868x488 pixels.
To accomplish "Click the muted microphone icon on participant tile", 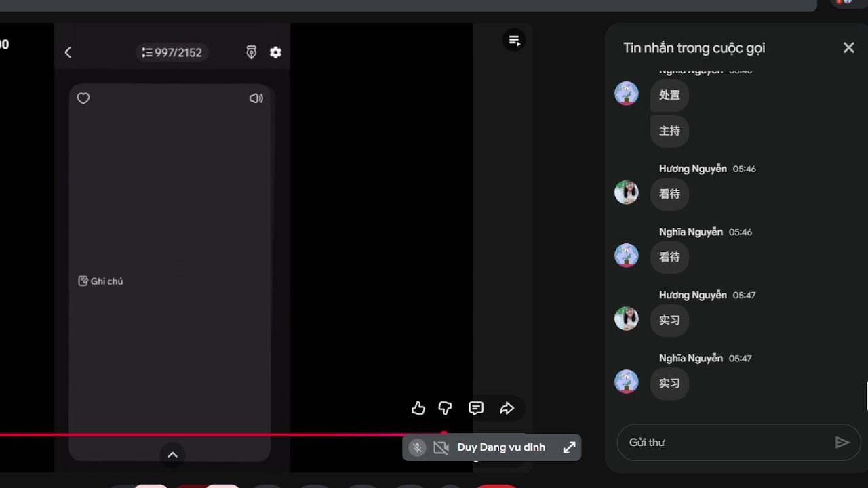I will coord(417,447).
